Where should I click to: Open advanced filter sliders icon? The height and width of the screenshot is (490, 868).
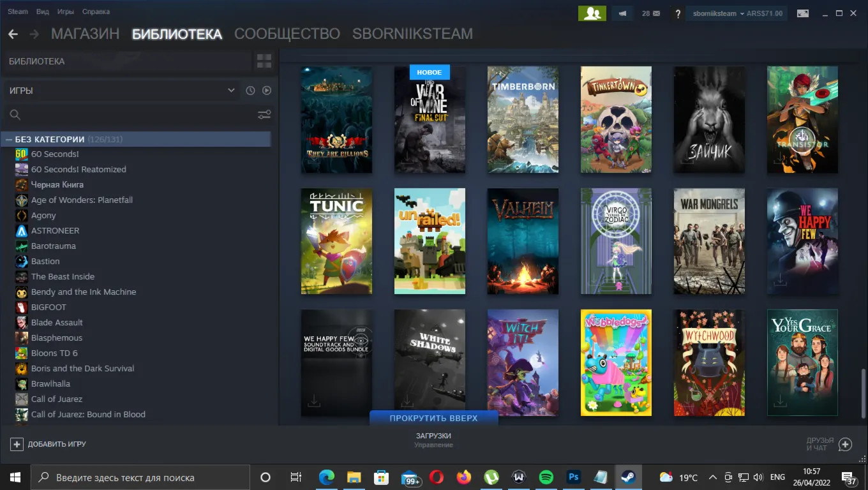(264, 115)
